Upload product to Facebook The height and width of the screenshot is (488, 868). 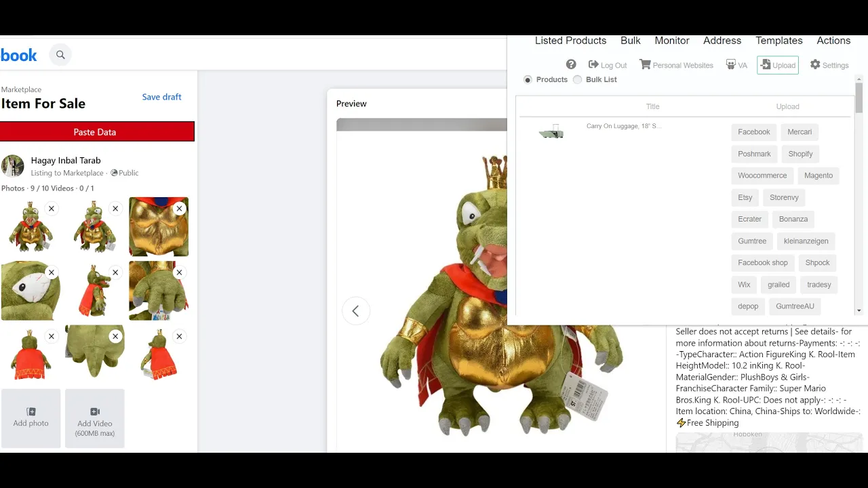coord(754,132)
